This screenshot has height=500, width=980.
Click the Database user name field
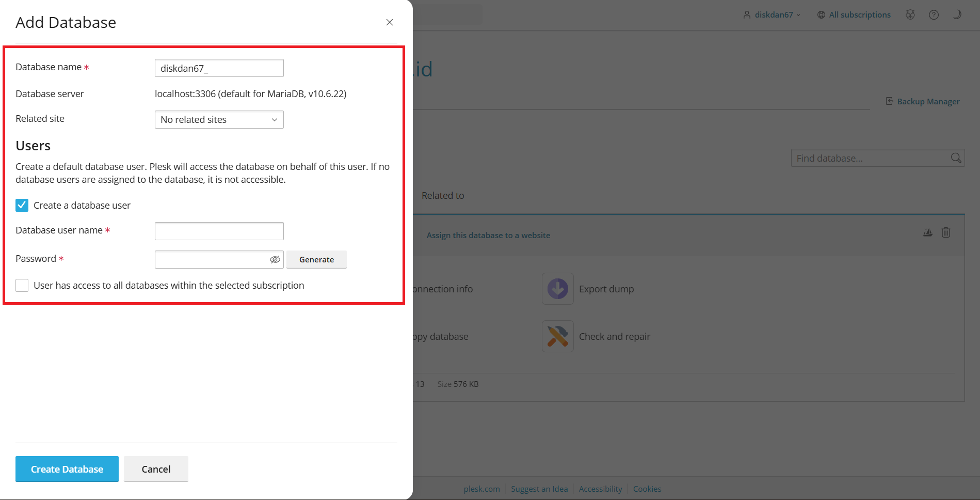click(219, 231)
